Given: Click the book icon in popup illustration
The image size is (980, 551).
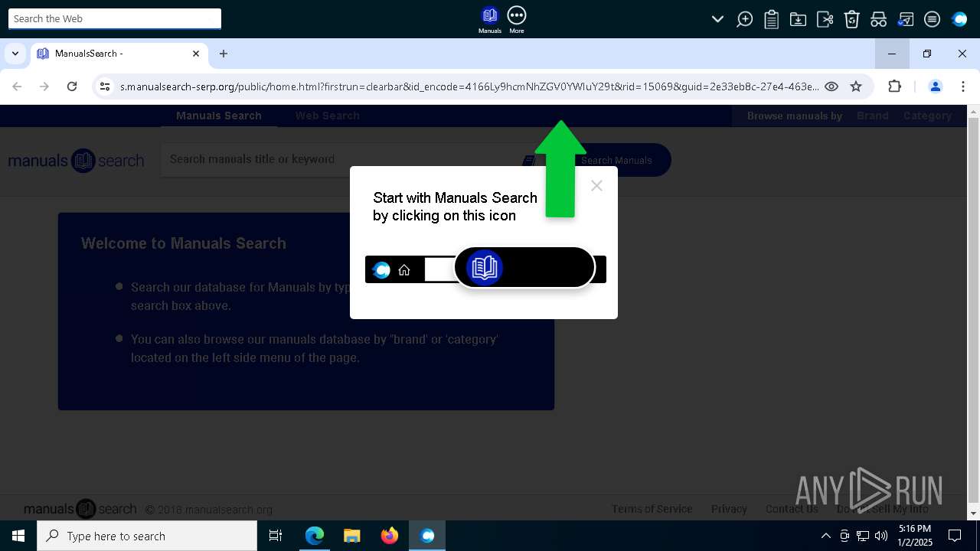Looking at the screenshot, I should point(485,267).
